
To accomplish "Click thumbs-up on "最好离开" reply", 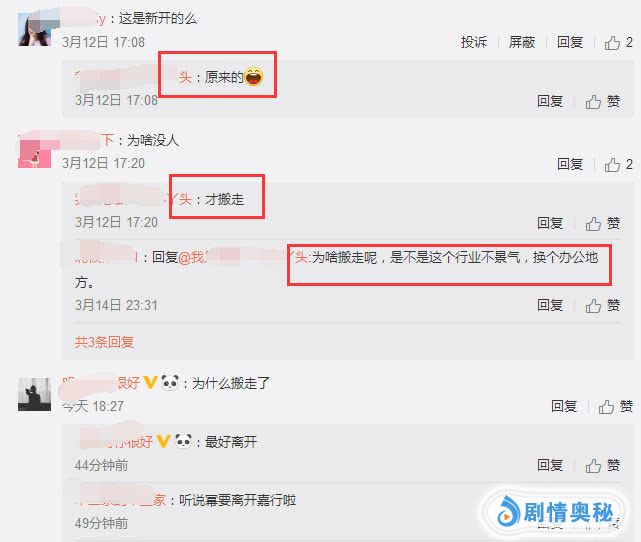I will coord(593,465).
